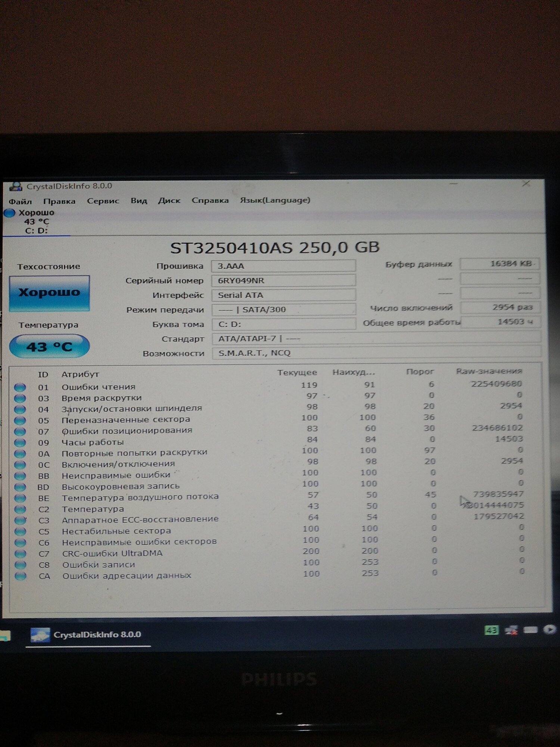
Task: Click the Raw-значения column header
Action: pyautogui.click(x=489, y=371)
